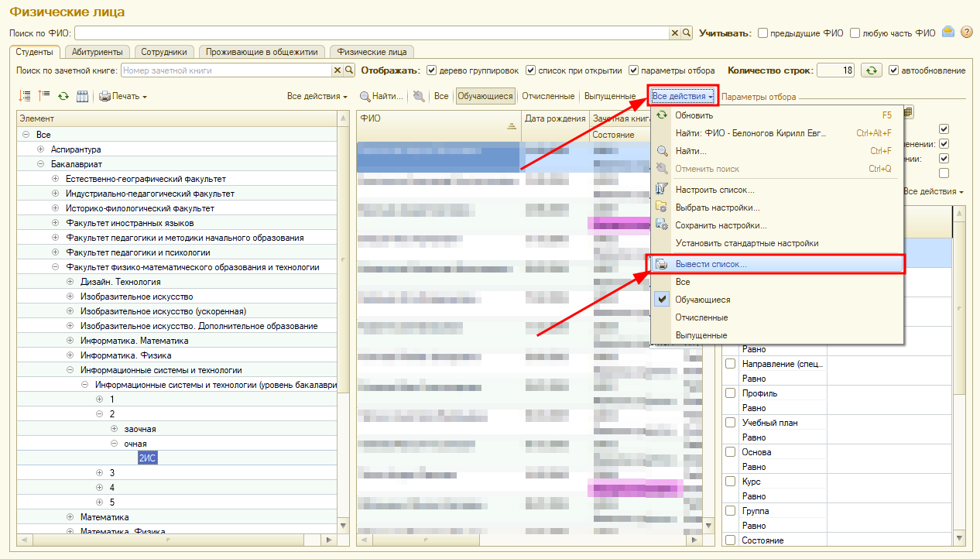Click the Номер зачетной книги input field
This screenshot has width=980, height=559.
[x=226, y=70]
